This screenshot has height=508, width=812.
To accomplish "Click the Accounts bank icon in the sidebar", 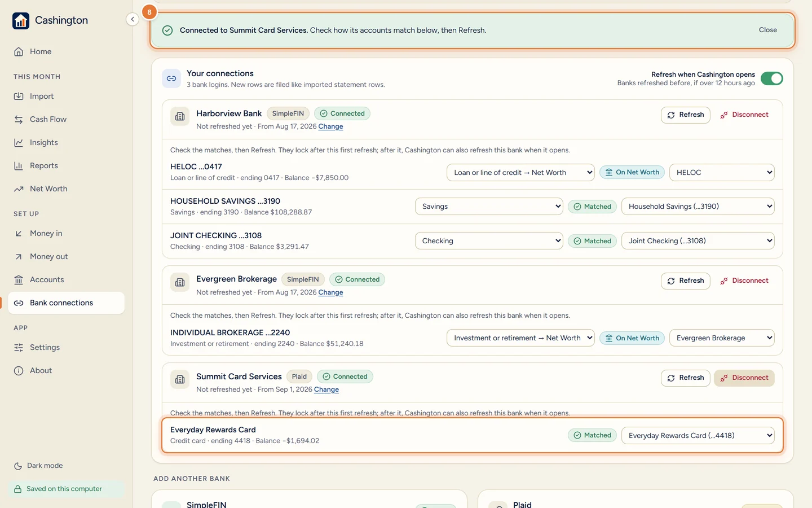I will (19, 279).
